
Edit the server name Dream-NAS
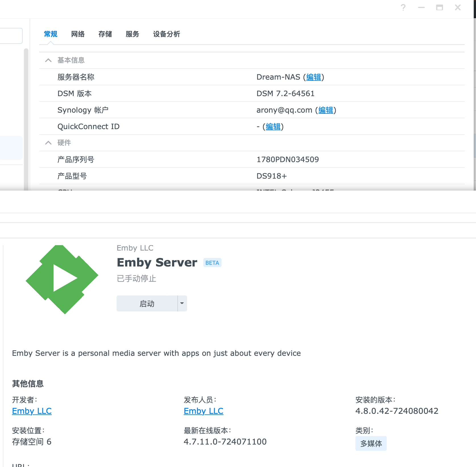[x=314, y=77]
